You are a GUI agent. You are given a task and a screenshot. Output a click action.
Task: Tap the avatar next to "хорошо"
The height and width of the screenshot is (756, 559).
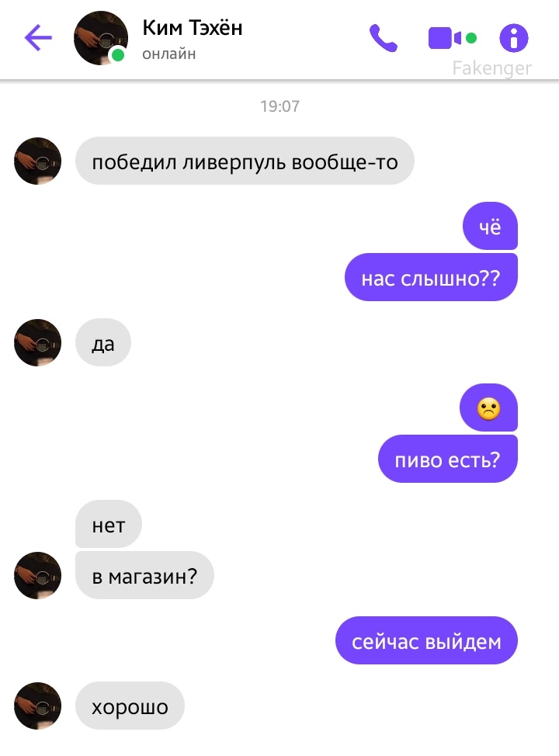click(x=37, y=706)
